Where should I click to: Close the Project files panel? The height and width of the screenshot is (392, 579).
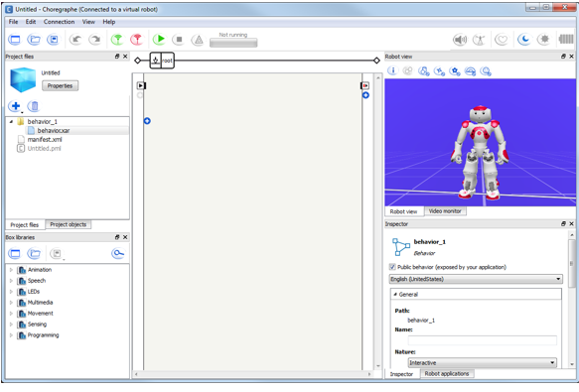tap(125, 57)
